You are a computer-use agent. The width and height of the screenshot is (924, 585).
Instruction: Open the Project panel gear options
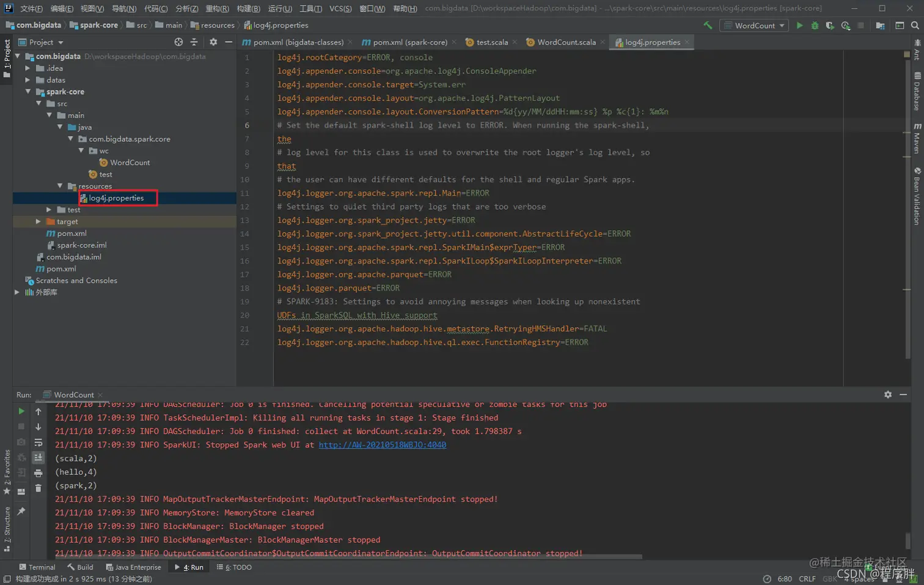[213, 42]
